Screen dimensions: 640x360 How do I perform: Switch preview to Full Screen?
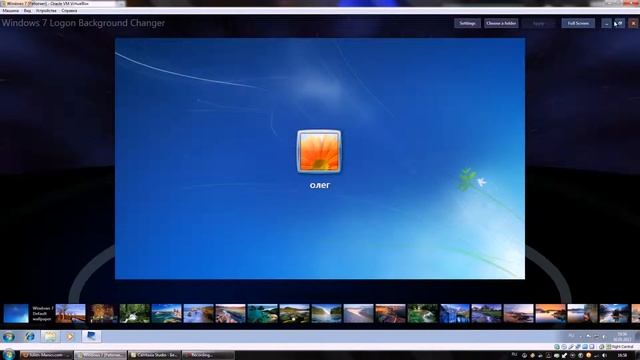point(578,23)
